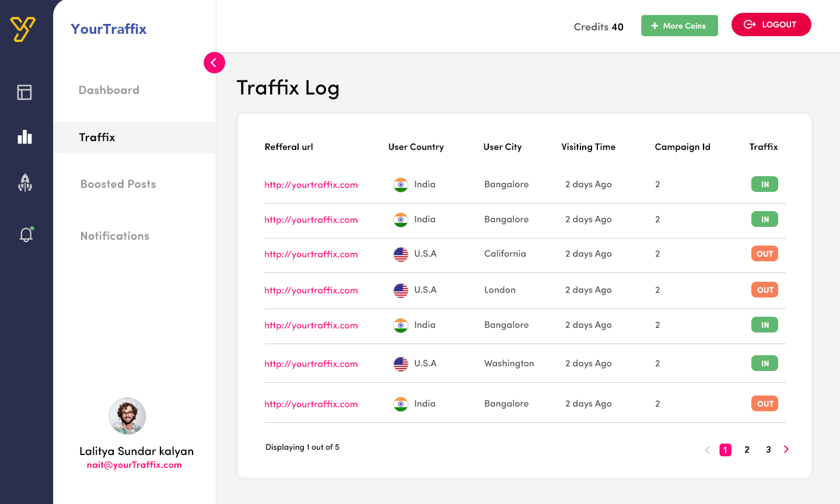
Task: Select Boosted Posts in the sidebar
Action: coord(118,184)
